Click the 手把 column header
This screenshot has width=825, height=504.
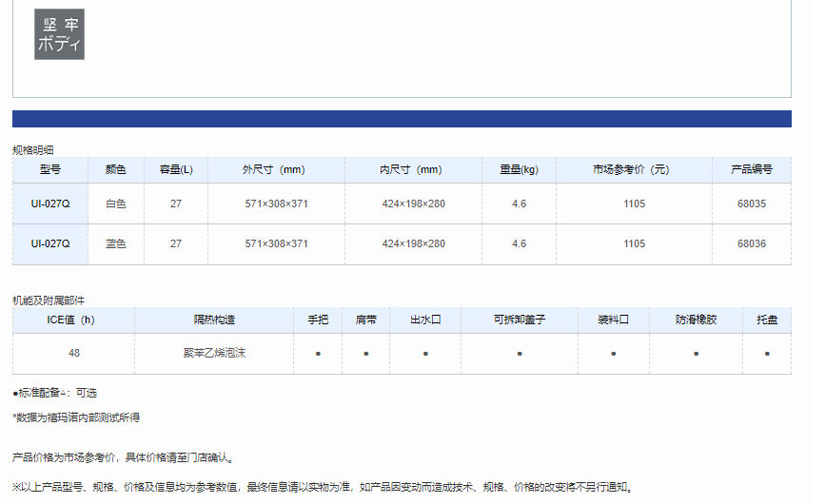click(318, 320)
